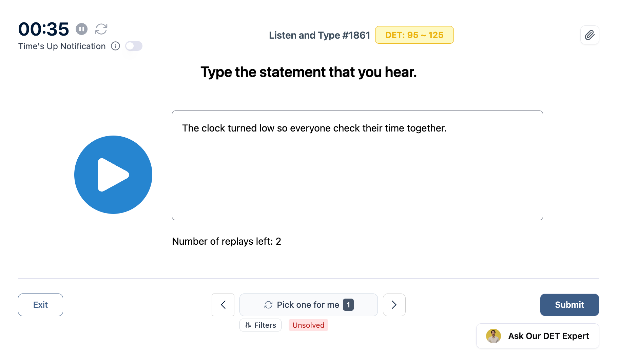Screen dimensions: 618x364
Task: Reset the timer with the refresh icon
Action: pyautogui.click(x=101, y=29)
